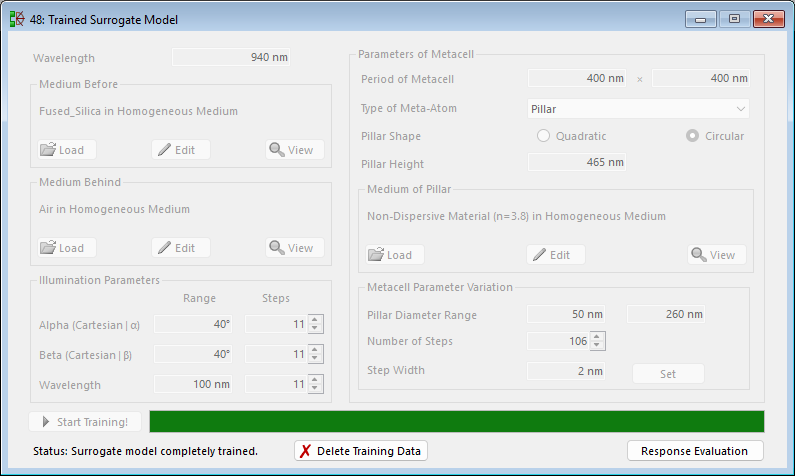Increase the Wavelength steps spinner value

click(316, 380)
